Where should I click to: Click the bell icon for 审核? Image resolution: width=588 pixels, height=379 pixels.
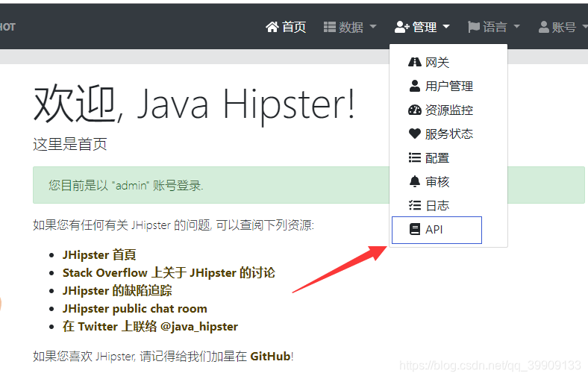click(415, 181)
